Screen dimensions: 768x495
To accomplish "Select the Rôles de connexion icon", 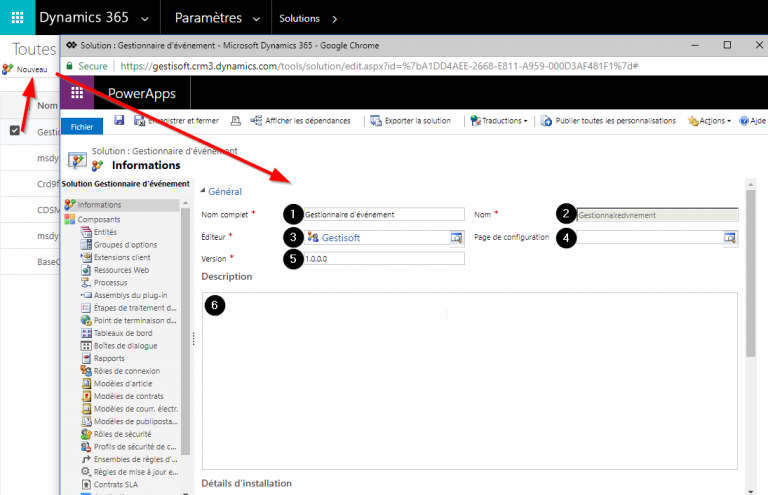I will tap(86, 371).
